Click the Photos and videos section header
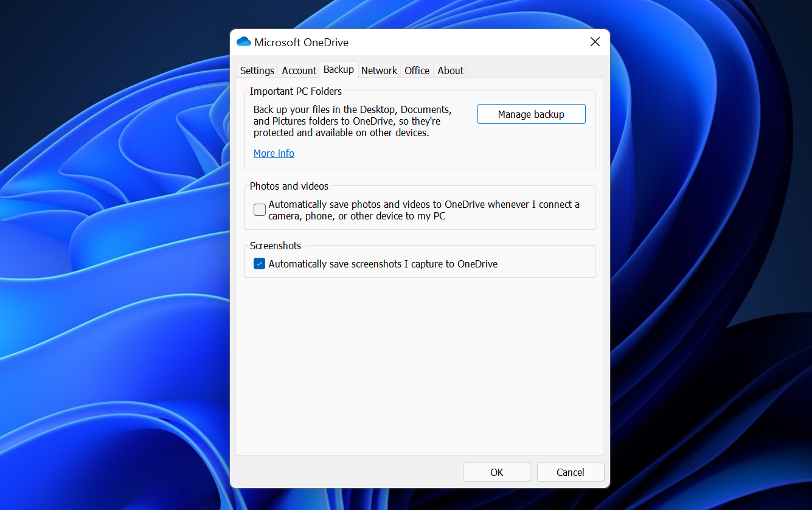 click(289, 186)
